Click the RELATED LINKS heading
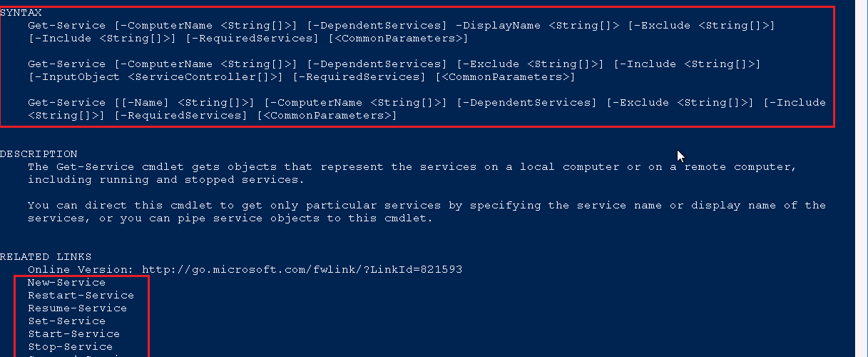The width and height of the screenshot is (868, 357). coord(46,257)
